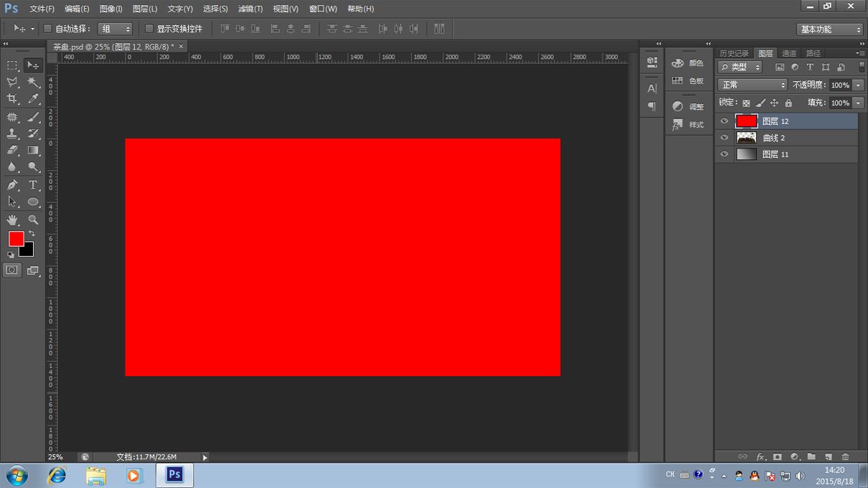Screen dimensions: 868x488
Task: Open the 颜色 panel
Action: coord(687,63)
